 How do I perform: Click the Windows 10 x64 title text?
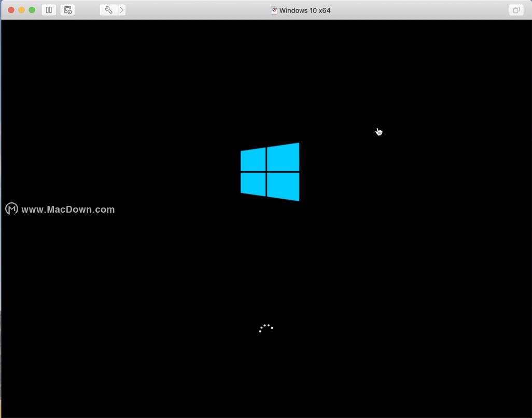pyautogui.click(x=305, y=10)
